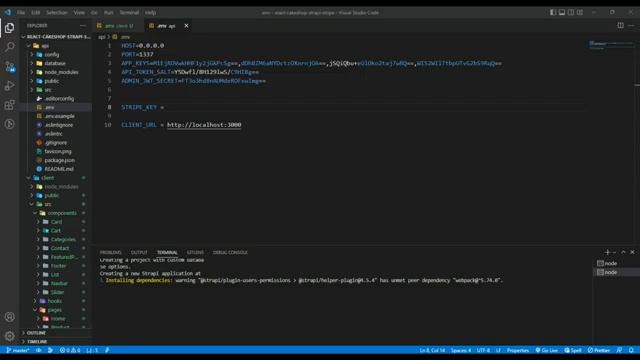640x360 pixels.
Task: Switch to the DEBUG CONSOLE tab
Action: pos(230,253)
